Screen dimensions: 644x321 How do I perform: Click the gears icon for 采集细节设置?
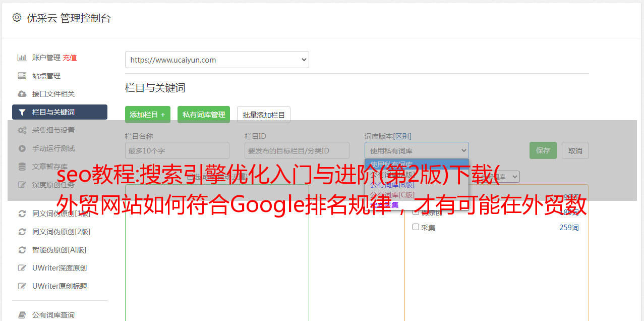coord(22,130)
